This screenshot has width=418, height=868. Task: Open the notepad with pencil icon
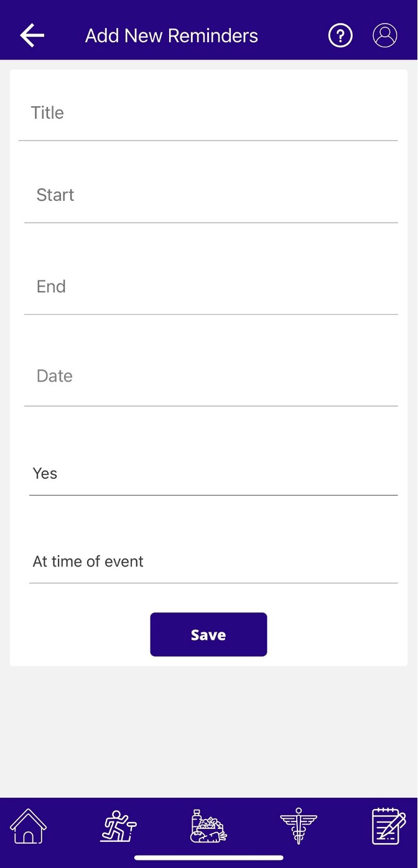[x=389, y=826]
